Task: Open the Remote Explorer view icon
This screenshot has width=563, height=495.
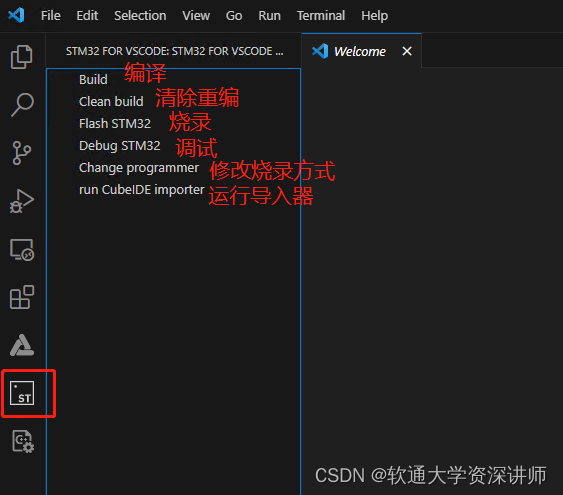Action: coord(22,250)
